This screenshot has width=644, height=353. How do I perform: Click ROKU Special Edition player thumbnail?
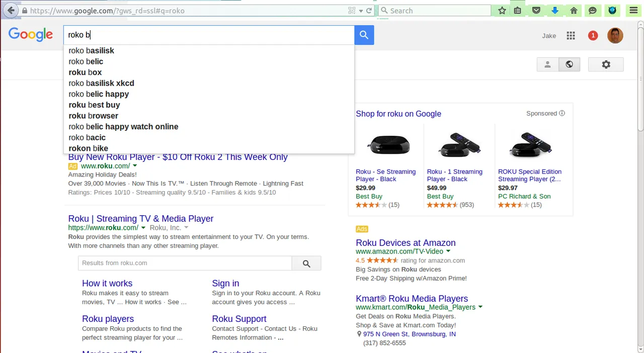tap(530, 145)
